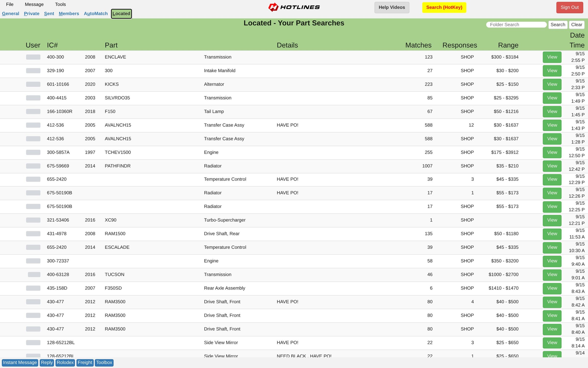This screenshot has height=368, width=588.
Task: Click the Responses column header
Action: 460,45
